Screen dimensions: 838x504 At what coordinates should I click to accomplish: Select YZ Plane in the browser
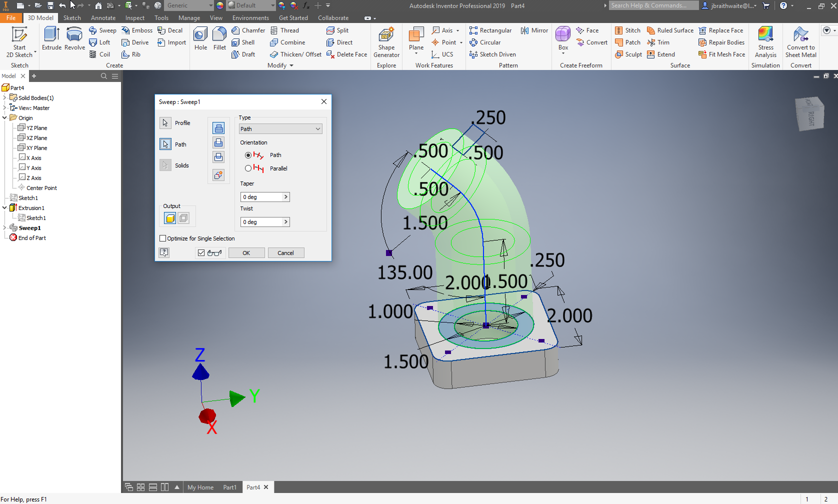pos(32,128)
